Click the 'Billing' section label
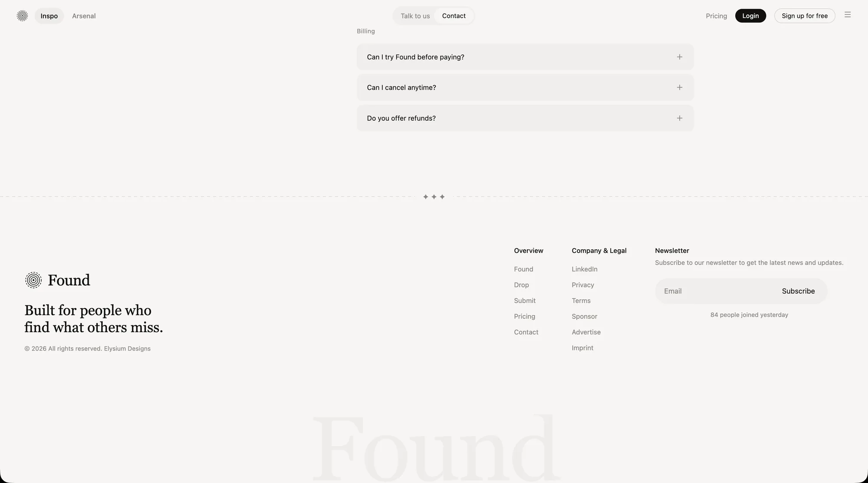 point(366,31)
